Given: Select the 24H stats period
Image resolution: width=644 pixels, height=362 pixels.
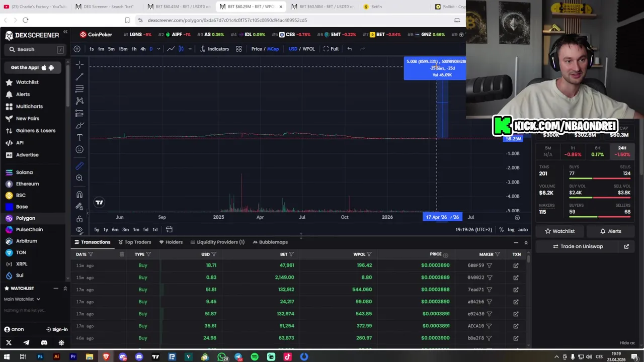Looking at the screenshot, I should (x=622, y=151).
